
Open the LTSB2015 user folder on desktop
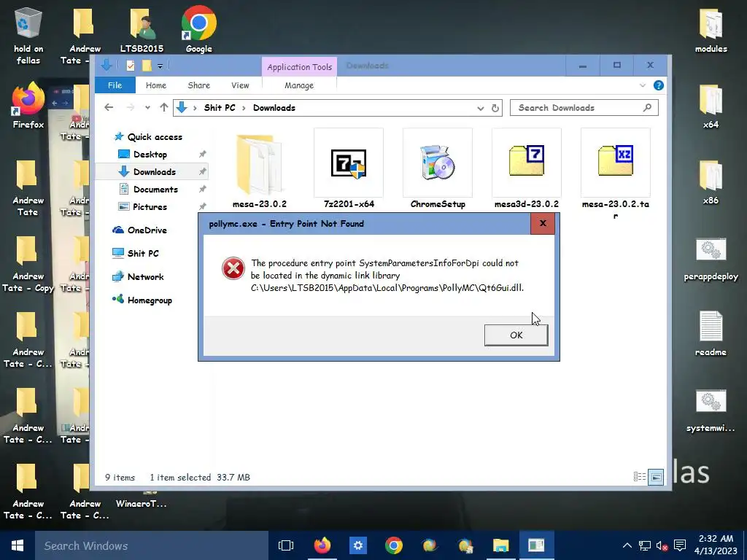click(x=142, y=29)
